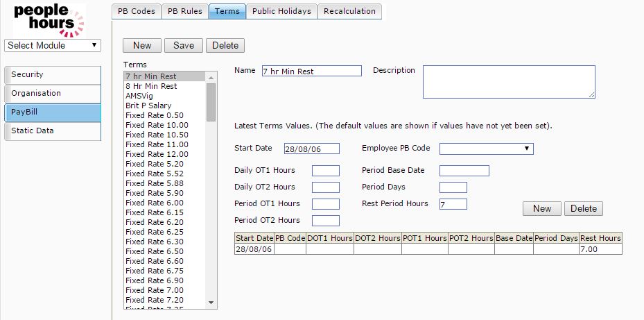Open the Recalculation tab
Viewport: 644px width, 320px height.
349,11
